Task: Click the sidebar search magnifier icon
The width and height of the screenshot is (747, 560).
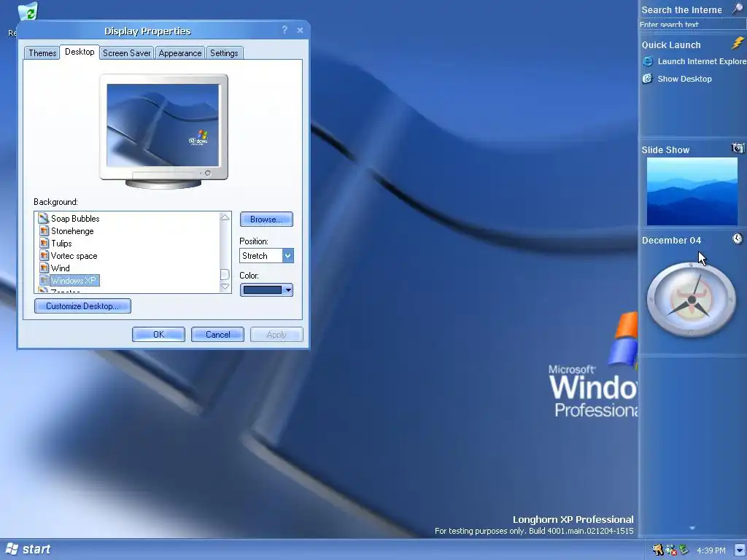Action: coord(738,9)
